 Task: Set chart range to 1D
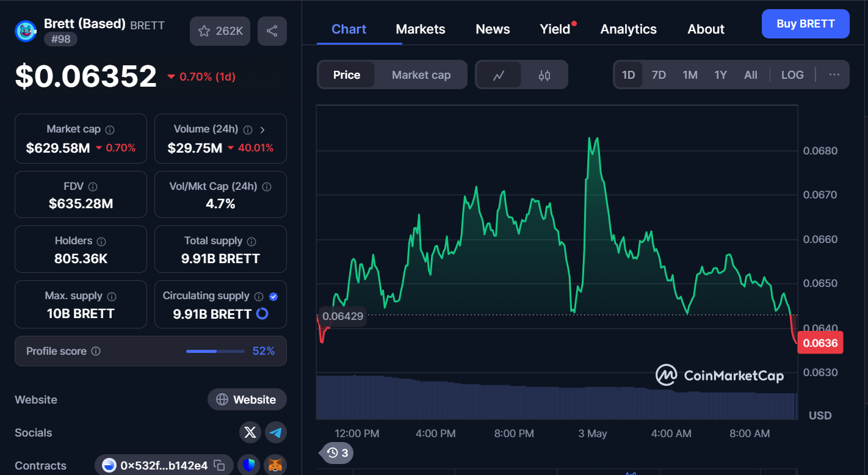(628, 75)
